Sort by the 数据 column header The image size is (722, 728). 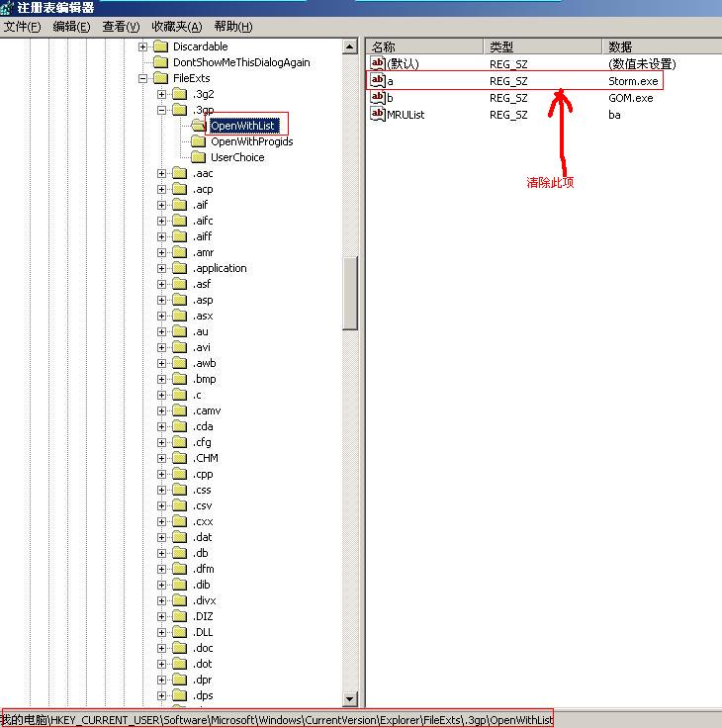[x=662, y=46]
